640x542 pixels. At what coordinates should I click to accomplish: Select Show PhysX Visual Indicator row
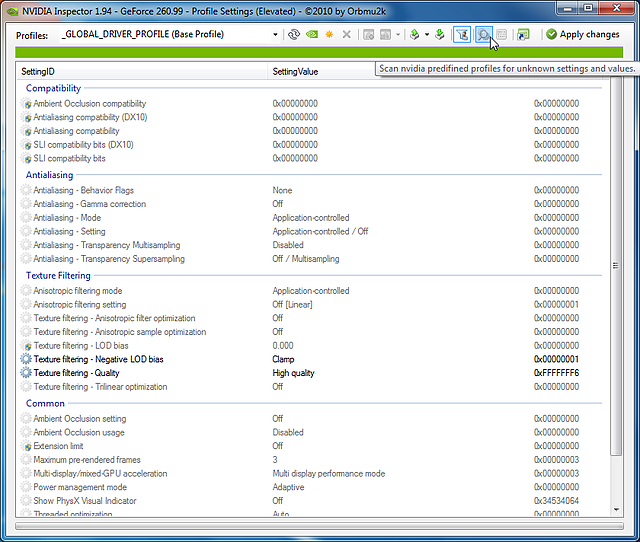pyautogui.click(x=310, y=501)
